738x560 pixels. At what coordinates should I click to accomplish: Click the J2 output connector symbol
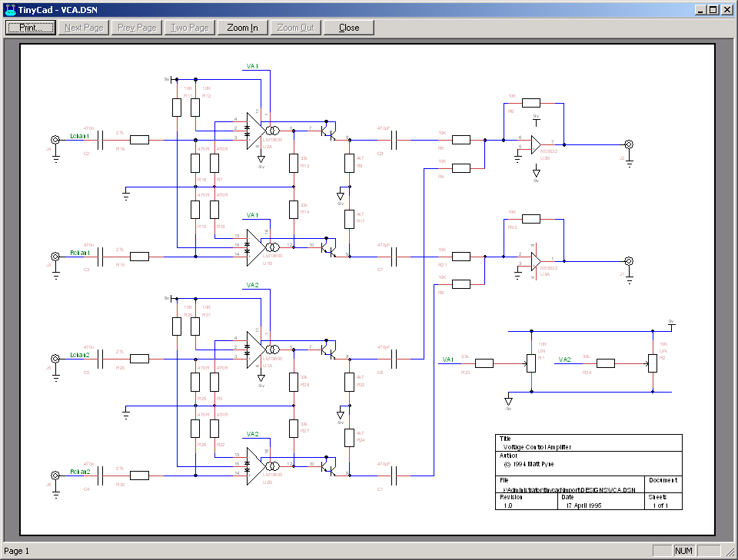(629, 144)
